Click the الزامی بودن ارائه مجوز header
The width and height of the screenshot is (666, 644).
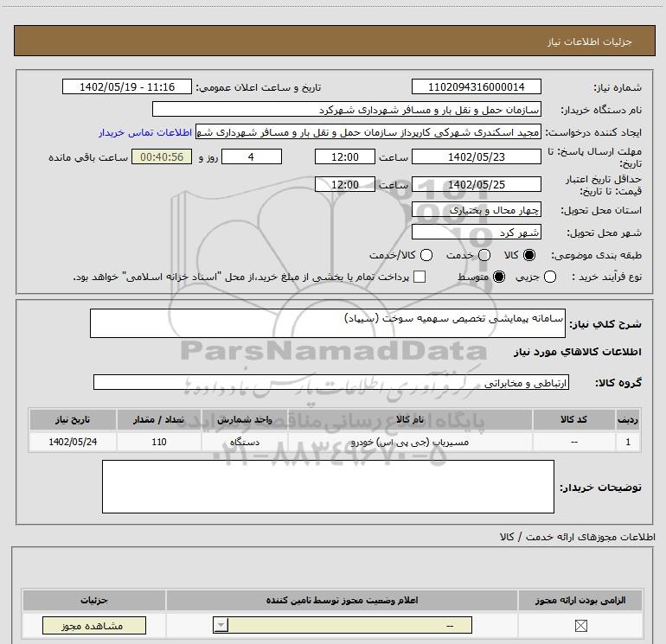click(580, 600)
